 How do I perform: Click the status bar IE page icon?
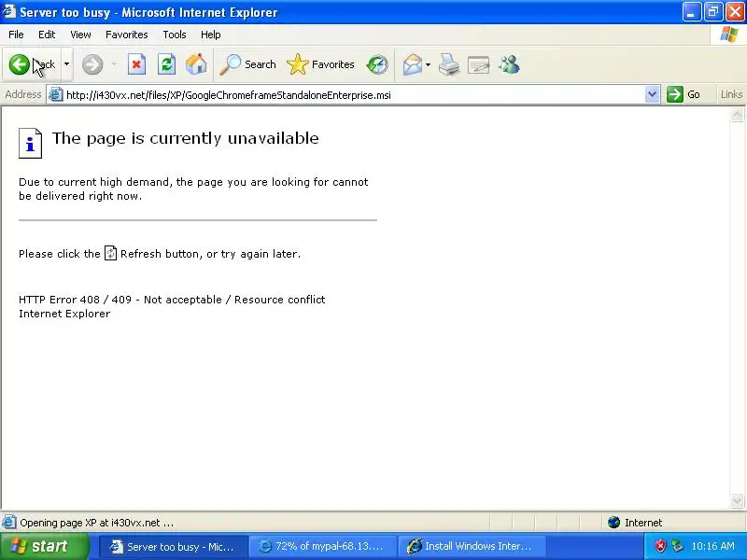pyautogui.click(x=9, y=523)
